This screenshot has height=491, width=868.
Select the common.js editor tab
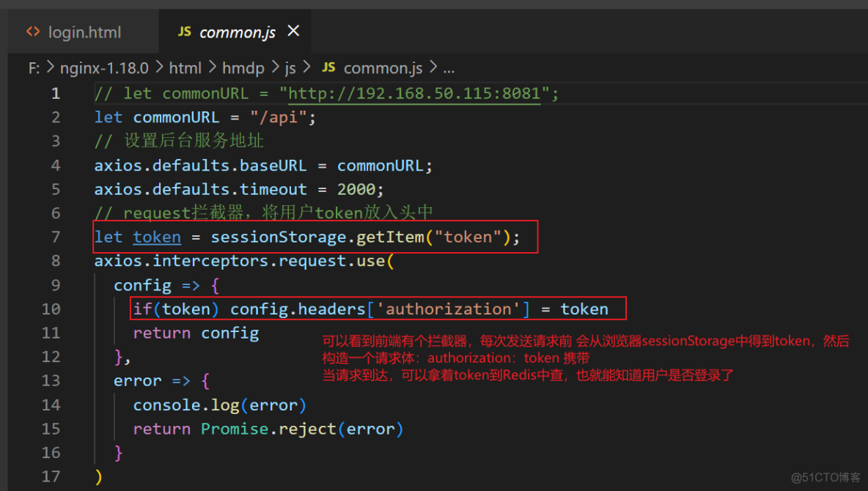pyautogui.click(x=237, y=32)
